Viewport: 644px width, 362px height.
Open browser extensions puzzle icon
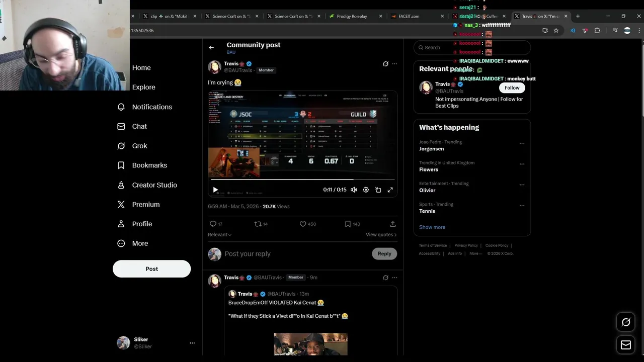[597, 31]
